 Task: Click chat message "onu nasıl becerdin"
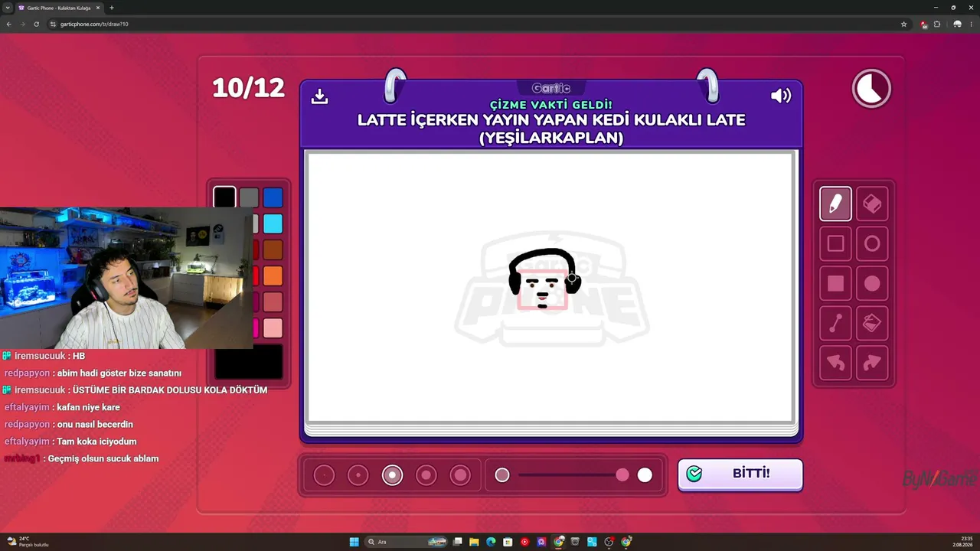pos(95,424)
